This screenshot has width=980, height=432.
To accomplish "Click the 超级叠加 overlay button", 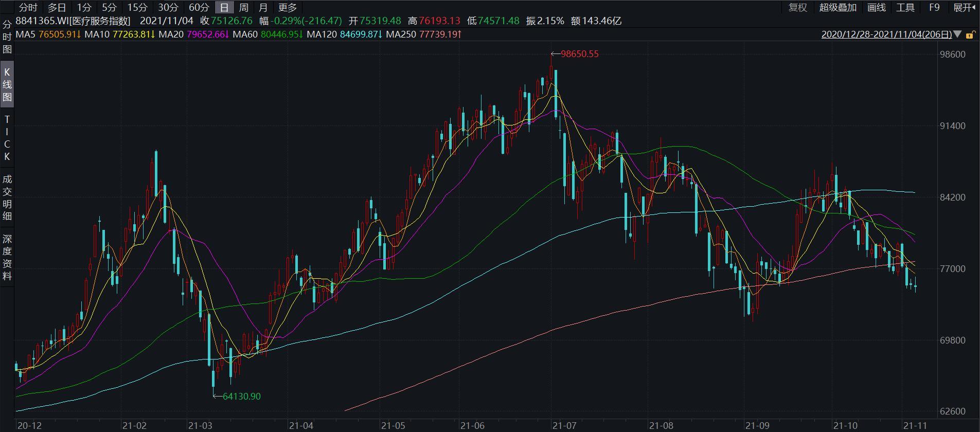I will click(x=838, y=7).
